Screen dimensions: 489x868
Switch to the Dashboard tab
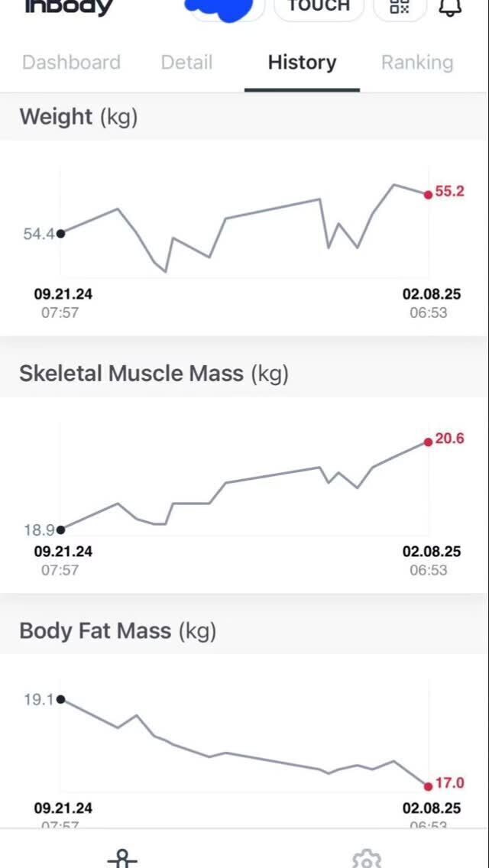pos(71,63)
